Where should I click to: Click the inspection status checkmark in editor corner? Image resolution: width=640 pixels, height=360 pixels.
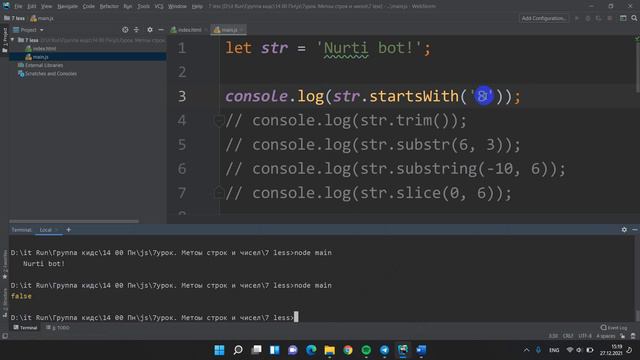pyautogui.click(x=637, y=39)
